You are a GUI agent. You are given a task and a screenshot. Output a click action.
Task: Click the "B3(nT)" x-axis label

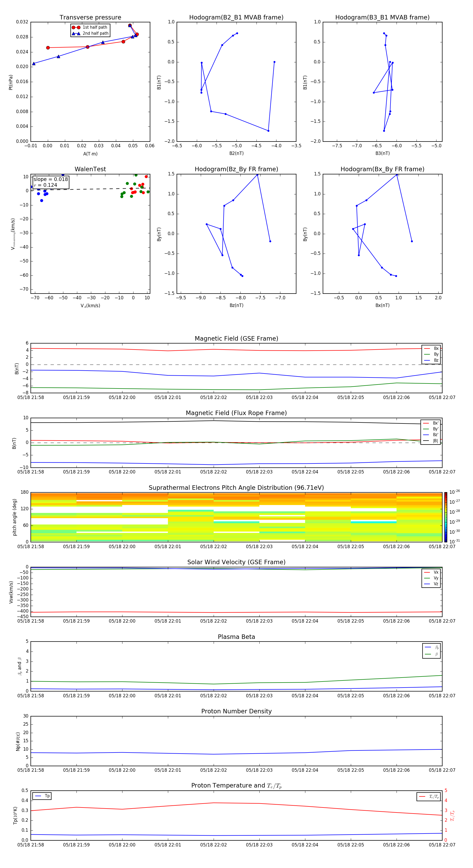click(x=382, y=153)
